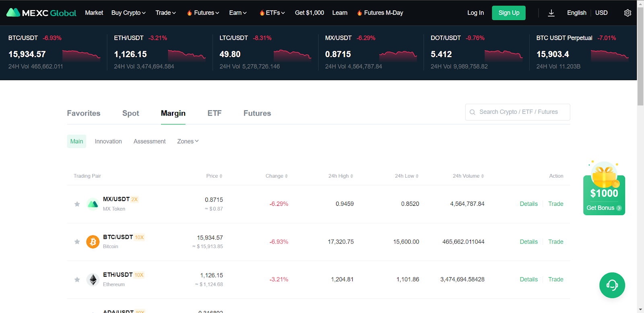Click the search magnifier icon
This screenshot has width=644, height=313.
click(x=473, y=112)
